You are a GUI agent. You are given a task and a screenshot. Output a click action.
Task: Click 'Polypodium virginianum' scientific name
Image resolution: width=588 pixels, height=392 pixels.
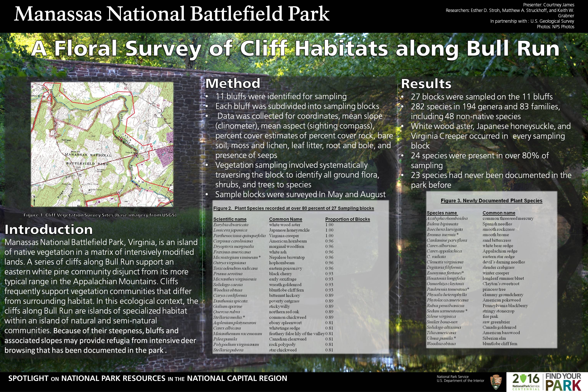point(236,345)
